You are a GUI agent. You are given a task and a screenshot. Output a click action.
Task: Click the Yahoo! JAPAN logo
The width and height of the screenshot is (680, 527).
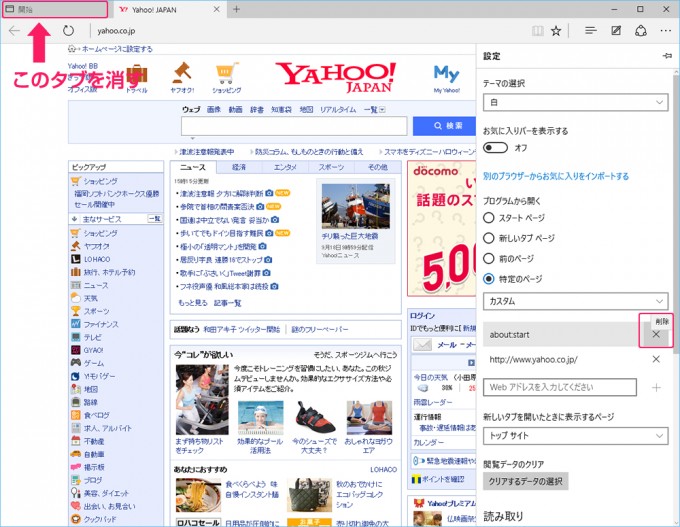point(336,77)
